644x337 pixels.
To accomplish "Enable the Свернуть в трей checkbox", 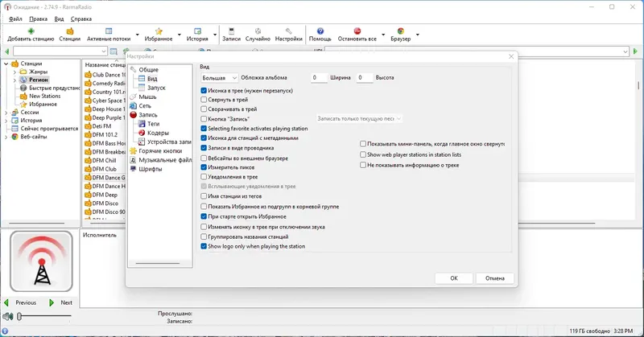I will click(204, 100).
